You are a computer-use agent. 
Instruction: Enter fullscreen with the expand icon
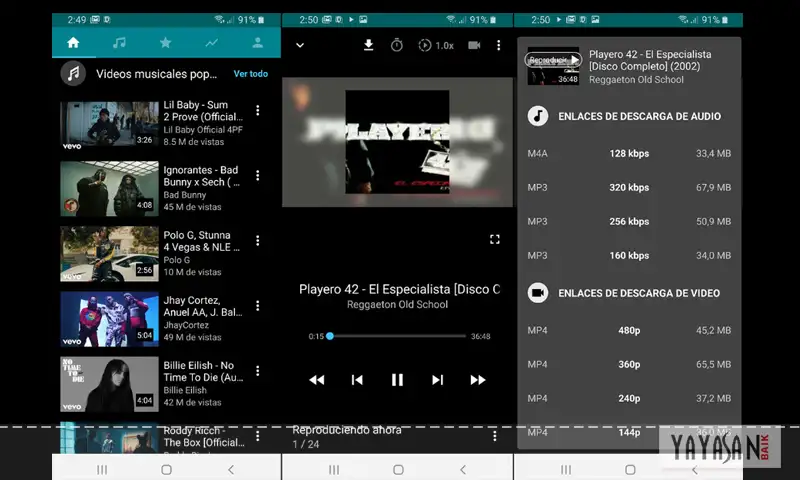tap(495, 239)
